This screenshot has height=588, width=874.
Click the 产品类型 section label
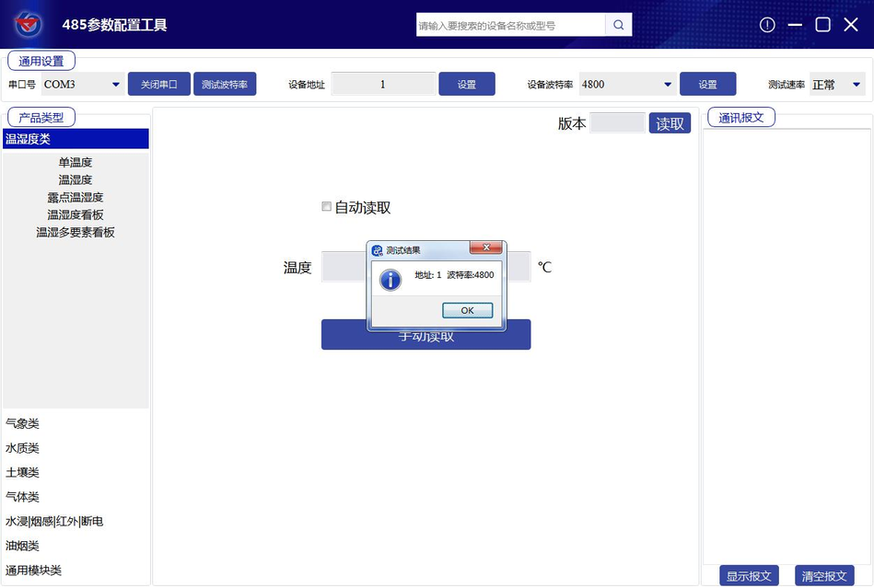(41, 118)
